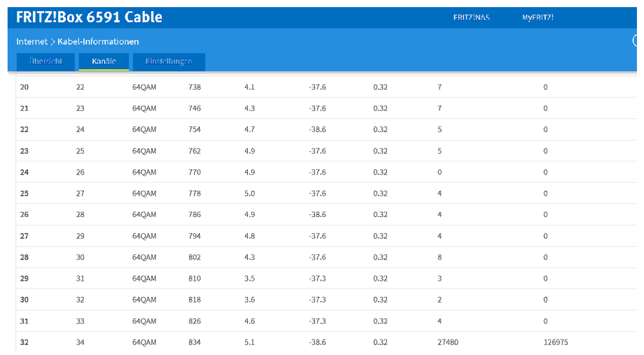Select power level 5.0 in 778 row
The height and width of the screenshot is (355, 644).
(x=250, y=194)
